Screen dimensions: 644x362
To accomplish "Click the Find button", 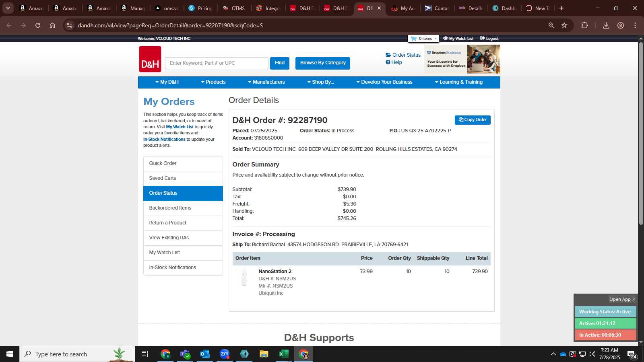I will click(x=280, y=63).
